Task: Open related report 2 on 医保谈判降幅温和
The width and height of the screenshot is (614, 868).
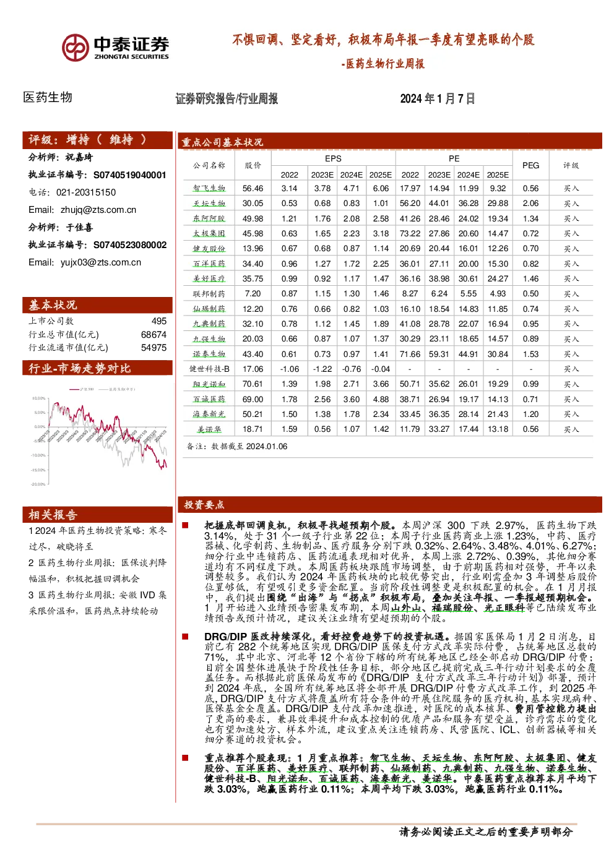Action: [x=98, y=571]
